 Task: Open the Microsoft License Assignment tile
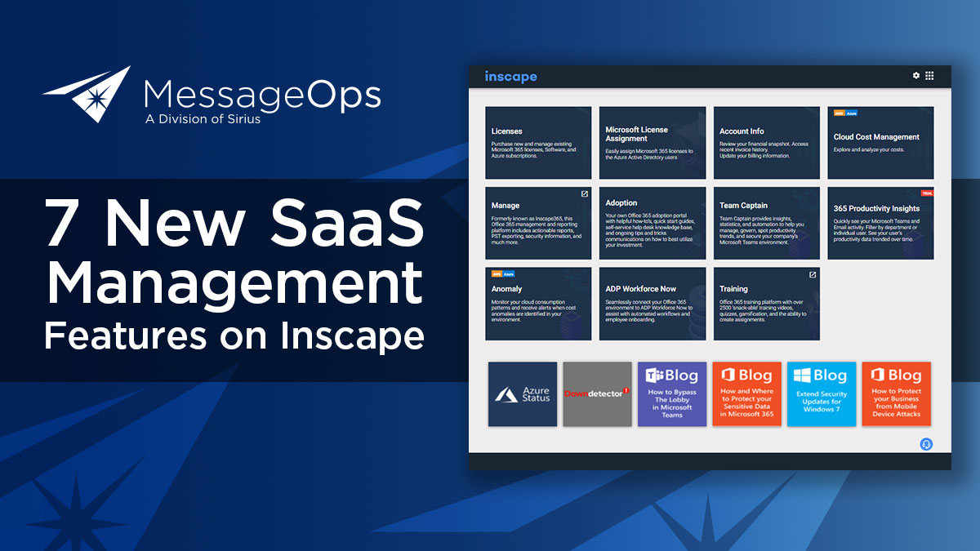(653, 143)
